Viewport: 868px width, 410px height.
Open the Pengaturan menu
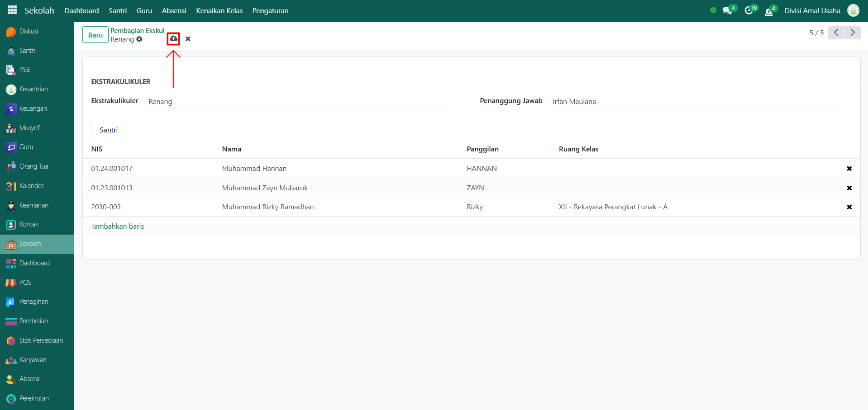(270, 10)
